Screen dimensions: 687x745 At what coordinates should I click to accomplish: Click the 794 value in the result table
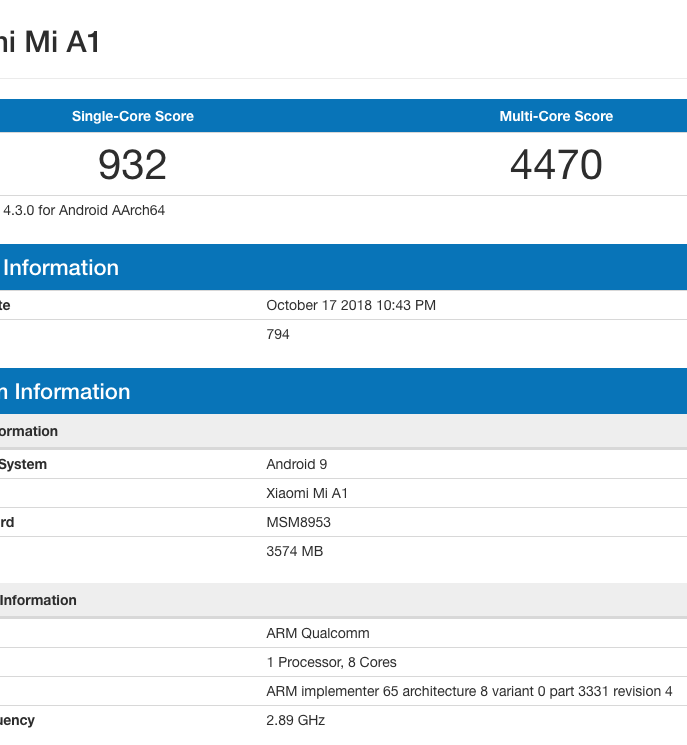pyautogui.click(x=278, y=334)
